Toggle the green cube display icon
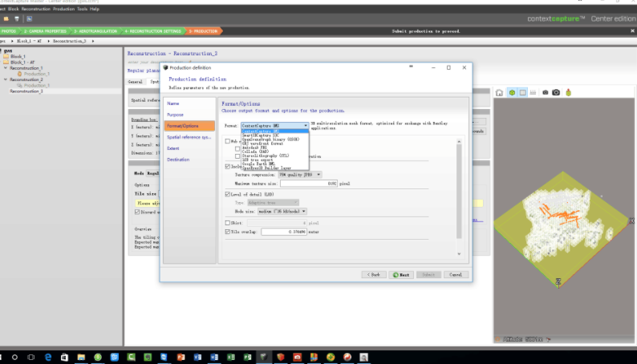 click(x=512, y=92)
